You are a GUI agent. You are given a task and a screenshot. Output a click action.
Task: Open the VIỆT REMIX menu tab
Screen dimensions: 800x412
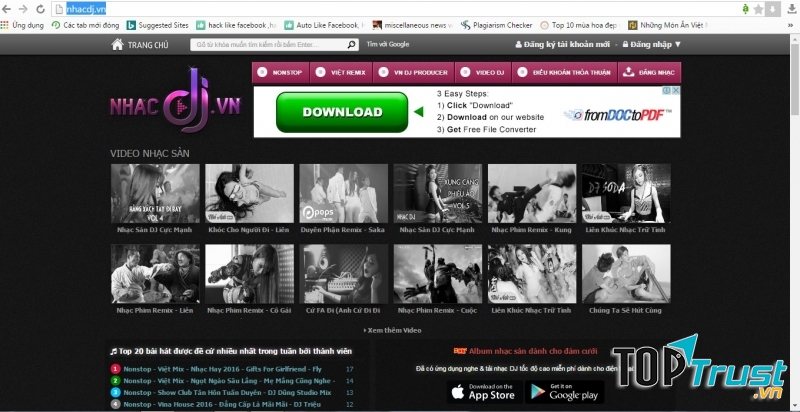point(341,72)
